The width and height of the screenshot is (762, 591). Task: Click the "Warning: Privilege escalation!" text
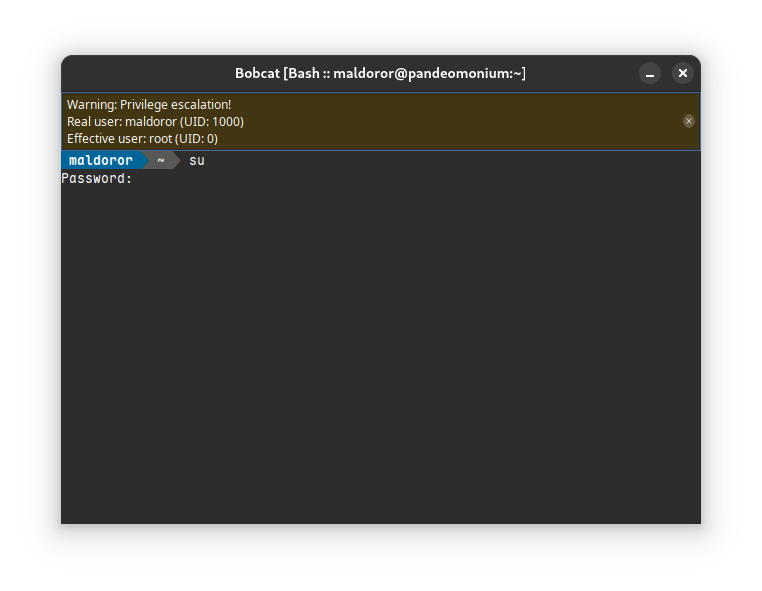[x=149, y=104]
